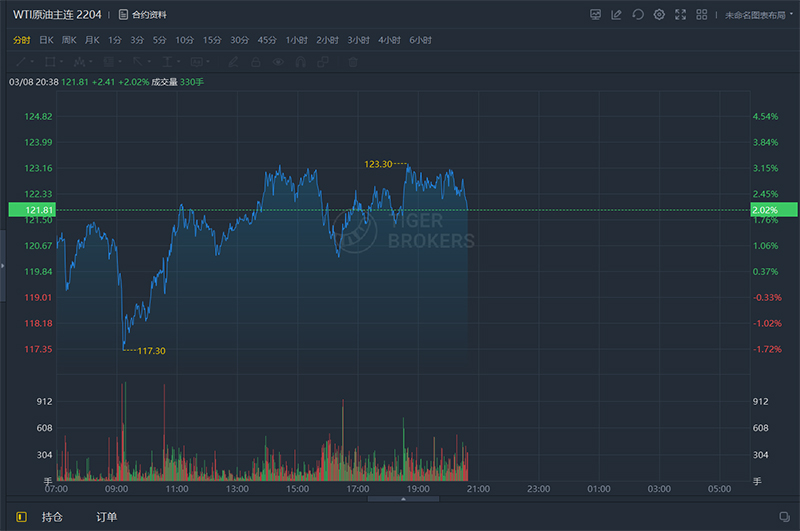Click the refresh chart icon
This screenshot has width=800, height=531.
coord(638,15)
